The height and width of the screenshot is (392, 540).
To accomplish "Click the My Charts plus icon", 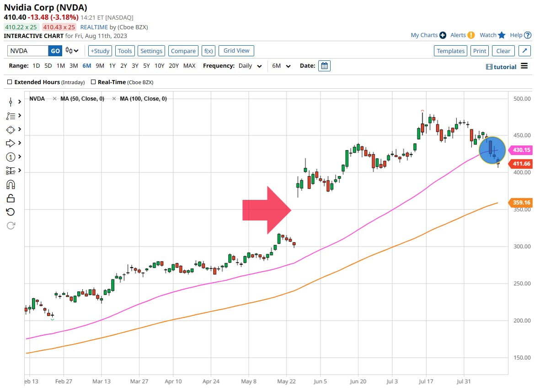I will tap(443, 35).
